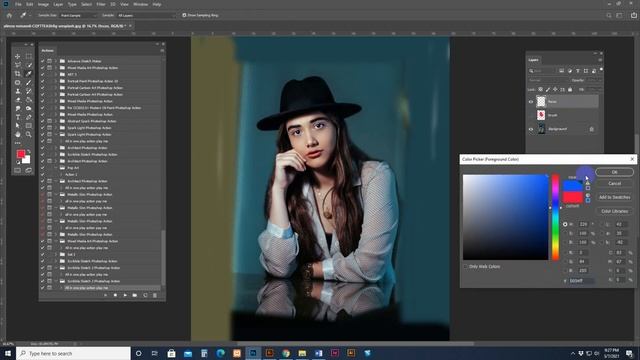Play the selected action in Actions panel
The width and height of the screenshot is (640, 360).
(x=125, y=295)
